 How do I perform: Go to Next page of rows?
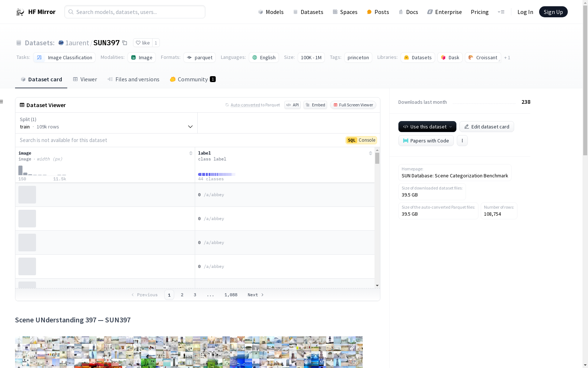click(256, 295)
